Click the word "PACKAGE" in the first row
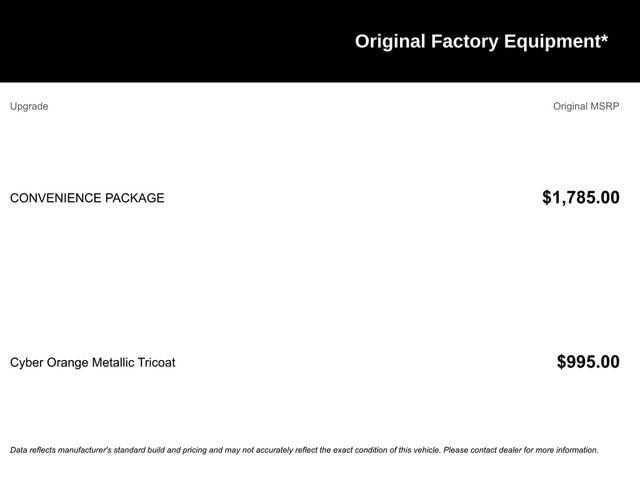Image resolution: width=640 pixels, height=480 pixels. 135,198
